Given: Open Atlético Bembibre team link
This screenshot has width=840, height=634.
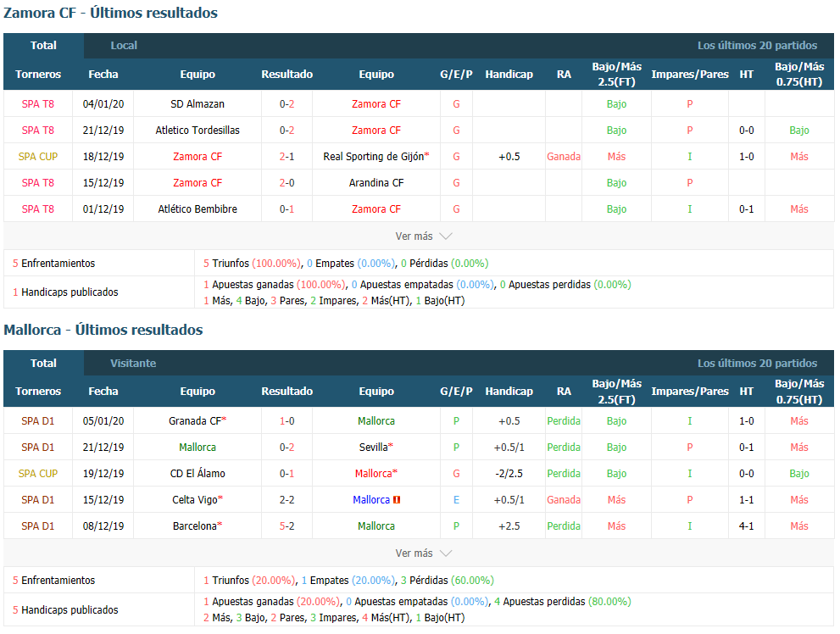Looking at the screenshot, I should (197, 209).
